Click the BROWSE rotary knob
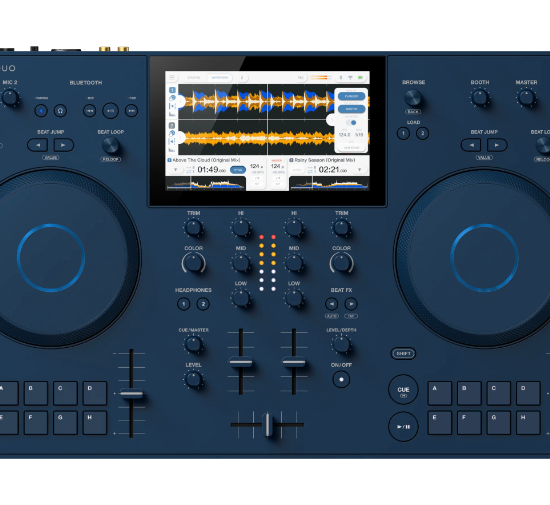 pos(413,97)
